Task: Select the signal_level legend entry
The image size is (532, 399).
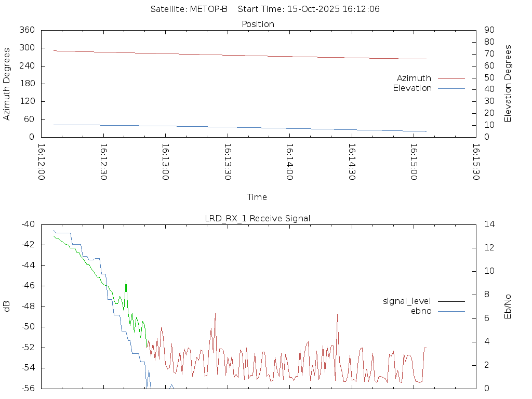Action: coord(407,301)
